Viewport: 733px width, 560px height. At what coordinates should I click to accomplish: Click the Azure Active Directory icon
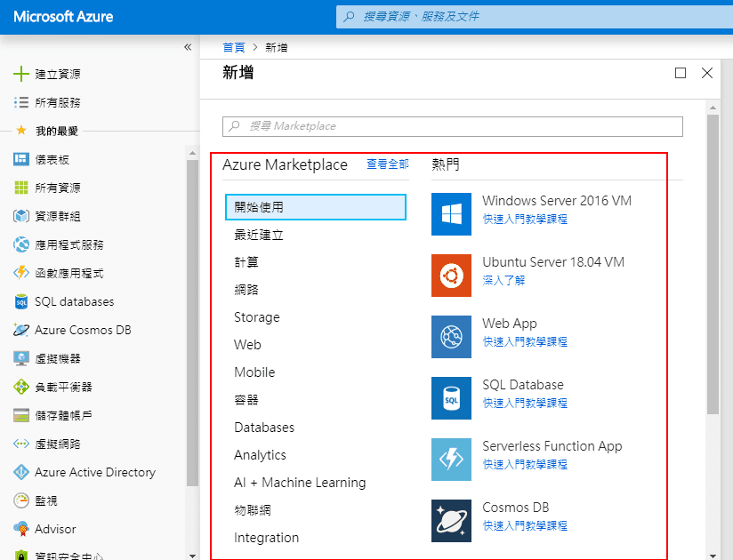coord(21,472)
